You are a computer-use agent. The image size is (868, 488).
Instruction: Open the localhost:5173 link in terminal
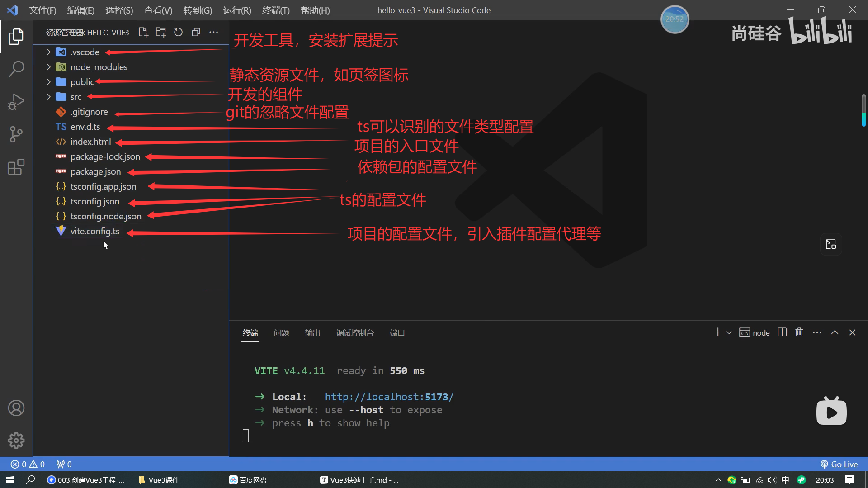point(389,397)
